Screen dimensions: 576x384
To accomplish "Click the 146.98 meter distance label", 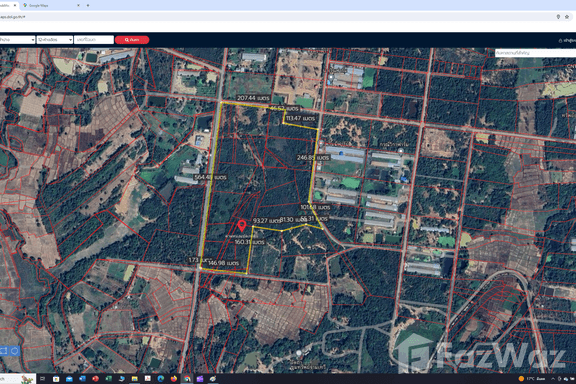I will coord(223,263).
